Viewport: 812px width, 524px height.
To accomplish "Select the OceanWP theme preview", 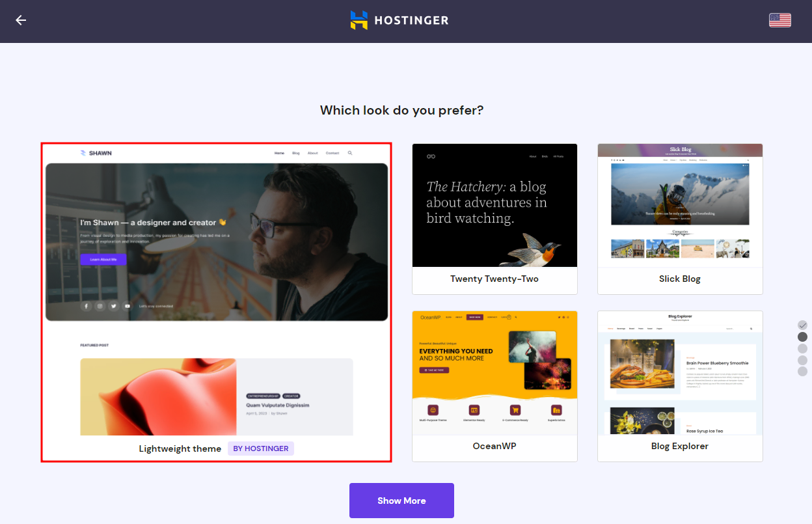I will [494, 372].
